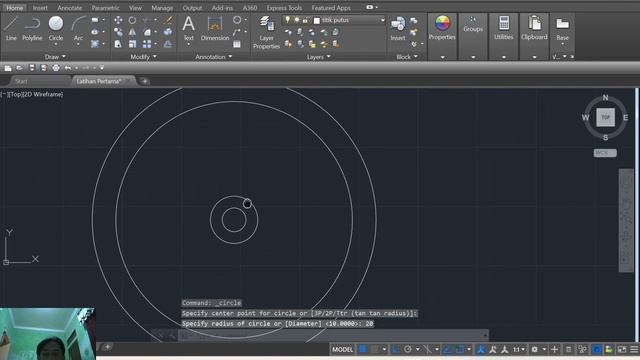The height and width of the screenshot is (360, 640).
Task: Click the Offset tool in Modify panel
Action: point(168,44)
